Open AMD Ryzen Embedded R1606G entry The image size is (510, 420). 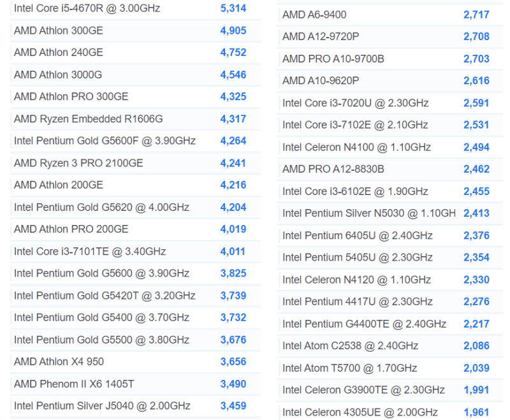pyautogui.click(x=88, y=119)
